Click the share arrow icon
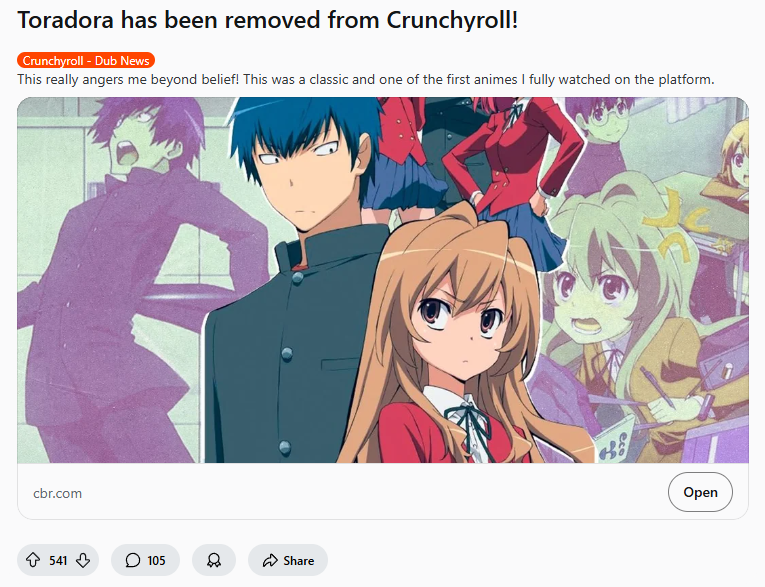The height and width of the screenshot is (587, 765). 270,560
